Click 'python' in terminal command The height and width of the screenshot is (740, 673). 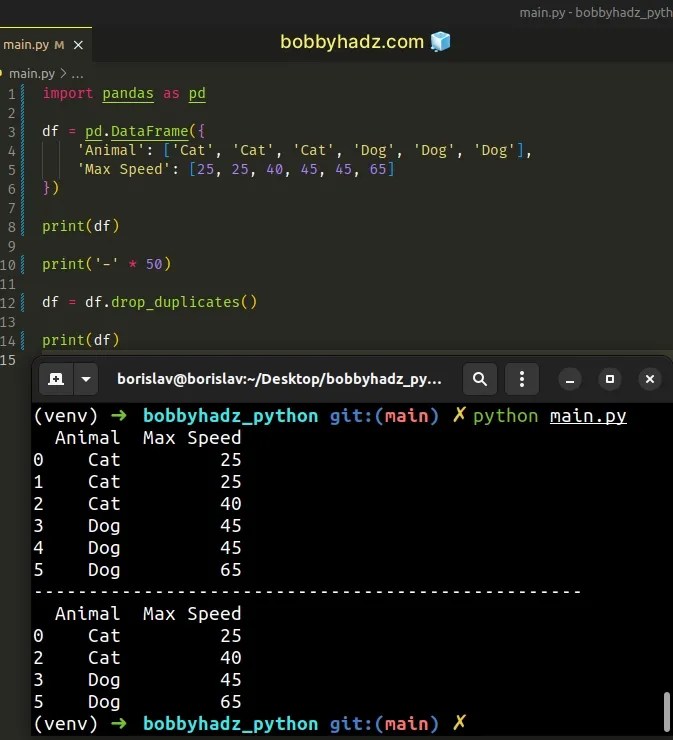(505, 416)
